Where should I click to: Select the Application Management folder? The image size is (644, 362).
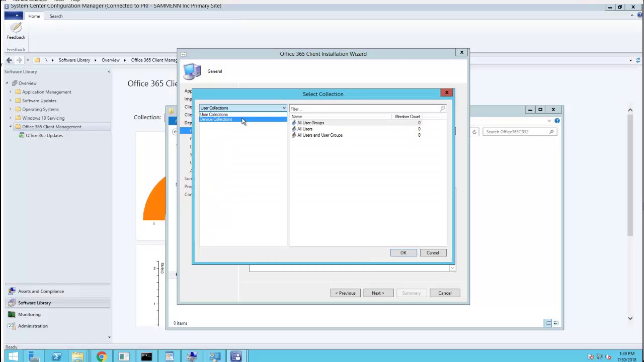click(x=47, y=92)
